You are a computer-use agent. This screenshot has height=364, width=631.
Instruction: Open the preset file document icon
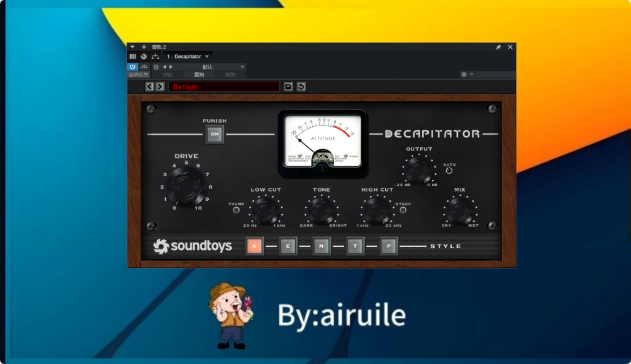tap(157, 67)
